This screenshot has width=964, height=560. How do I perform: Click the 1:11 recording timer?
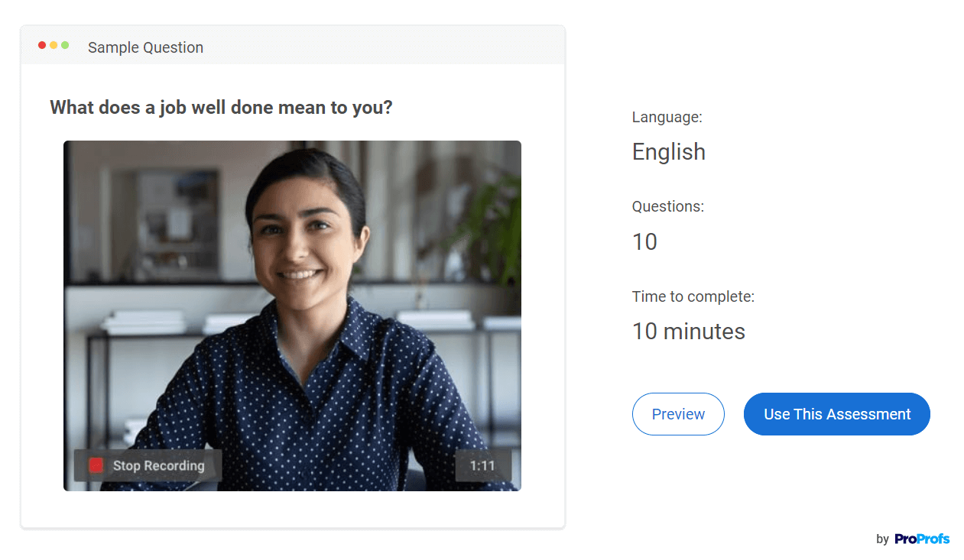[x=482, y=465]
